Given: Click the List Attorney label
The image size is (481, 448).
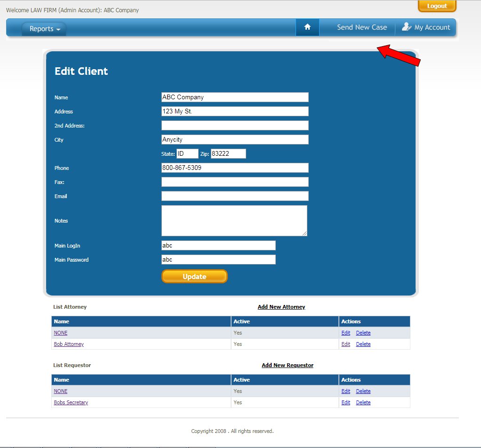Looking at the screenshot, I should coord(70,307).
